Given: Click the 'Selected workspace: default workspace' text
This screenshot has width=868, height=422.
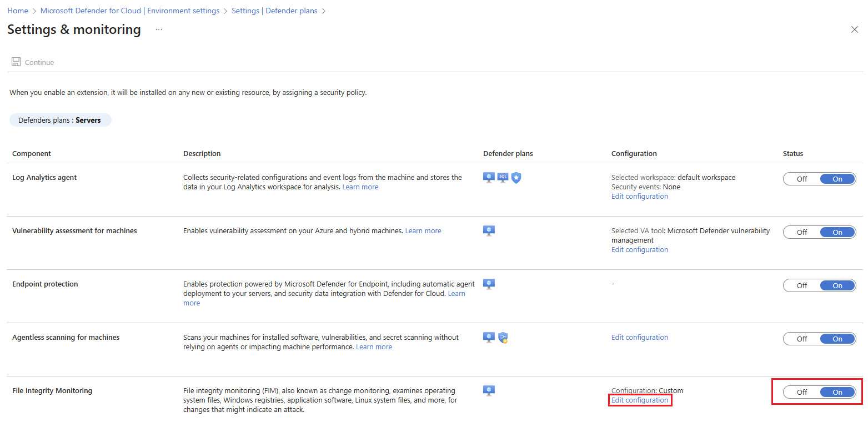Looking at the screenshot, I should 673,178.
